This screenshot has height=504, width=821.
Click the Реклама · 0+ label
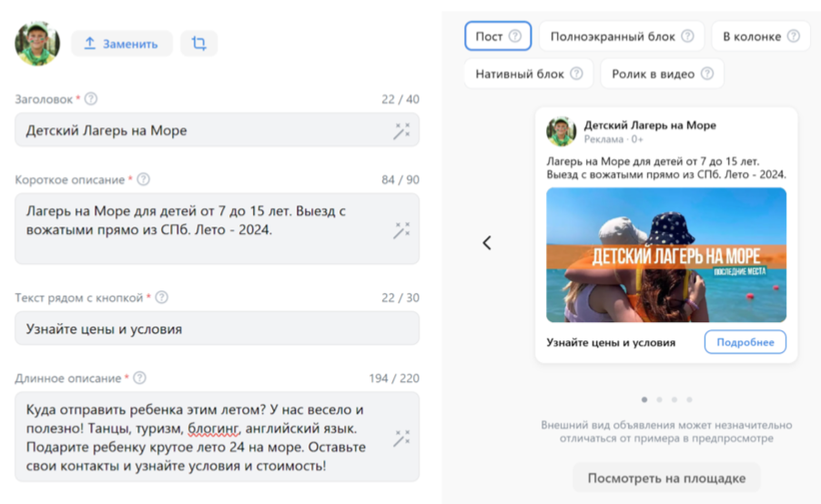point(613,139)
